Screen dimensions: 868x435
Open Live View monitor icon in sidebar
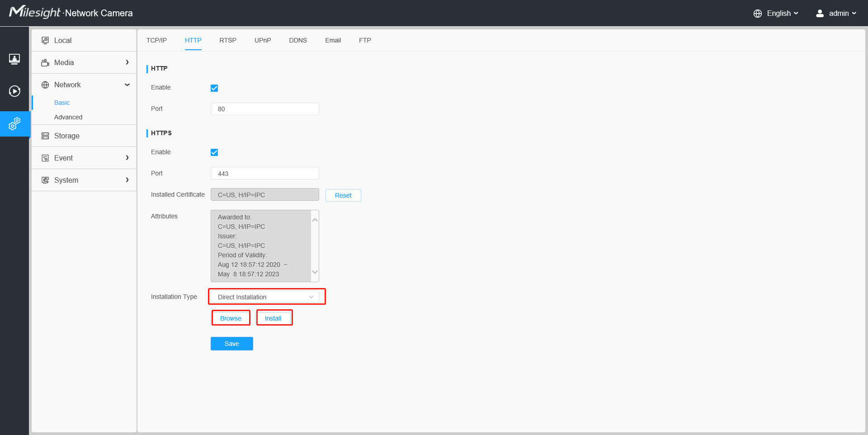tap(14, 59)
